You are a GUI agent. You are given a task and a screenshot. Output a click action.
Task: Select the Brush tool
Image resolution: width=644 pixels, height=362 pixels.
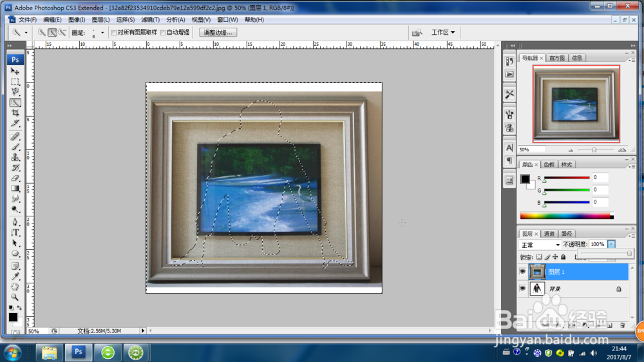point(15,147)
